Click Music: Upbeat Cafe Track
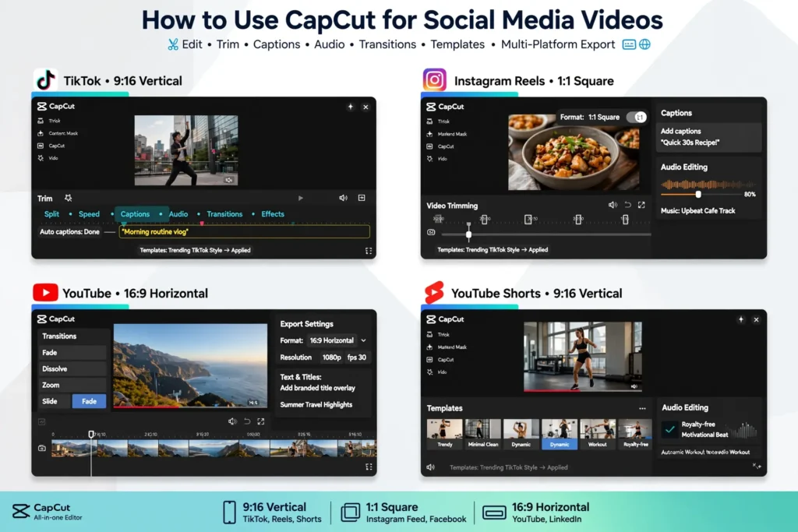This screenshot has width=798, height=532. tap(697, 210)
